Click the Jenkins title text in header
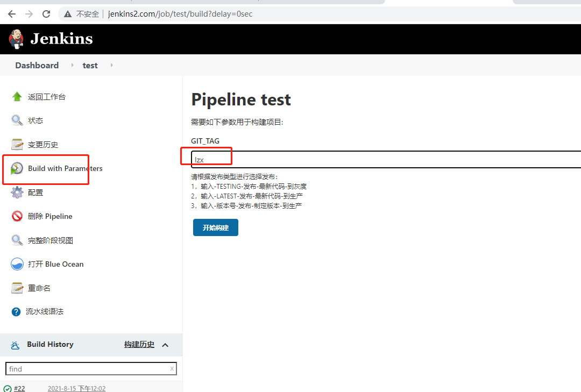581x392 pixels. [61, 39]
